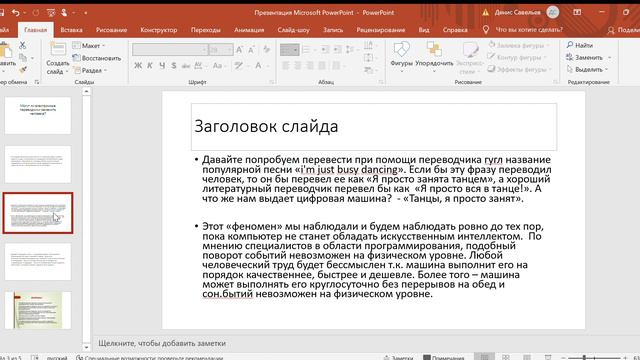
Task: Click the zoom slider in status bar
Action: pos(594,358)
